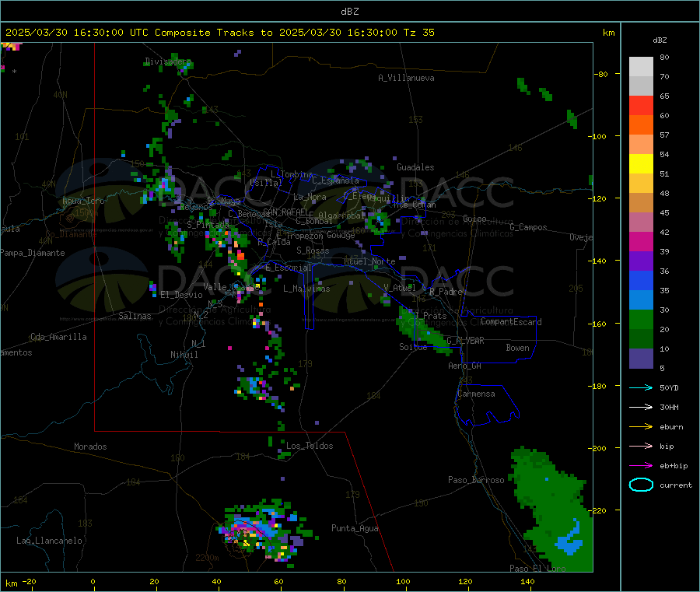
Task: Click the Los_Toldos place label
Action: pos(310,446)
